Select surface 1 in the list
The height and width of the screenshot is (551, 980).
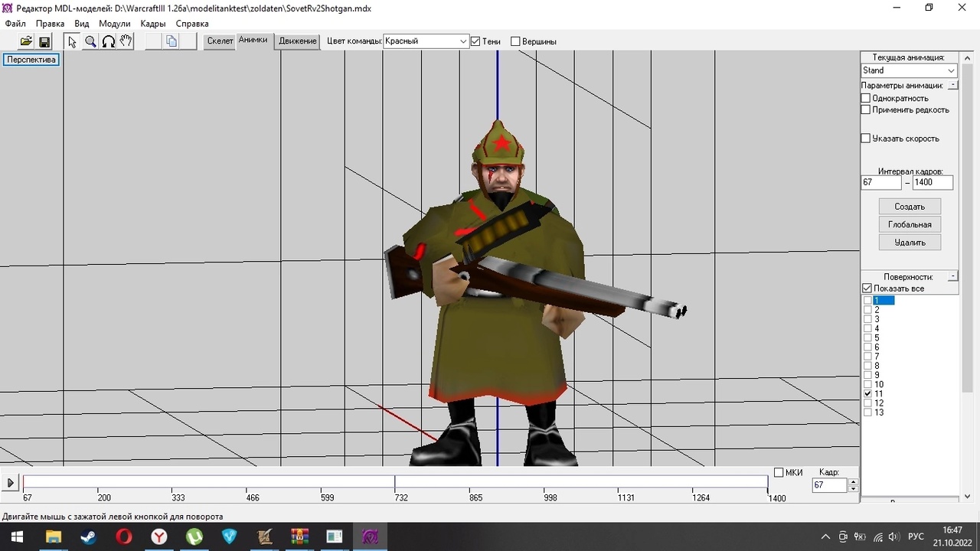click(x=884, y=301)
